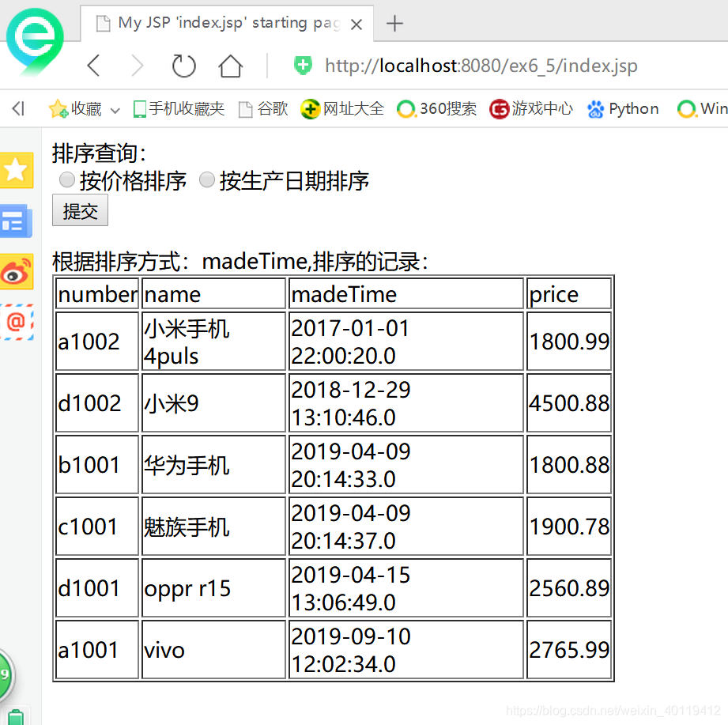
Task: Expand the 收藏 dropdown arrow
Action: (x=115, y=110)
